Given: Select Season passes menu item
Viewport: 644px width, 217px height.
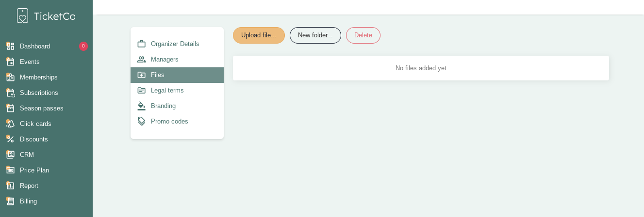Looking at the screenshot, I should pos(46,108).
